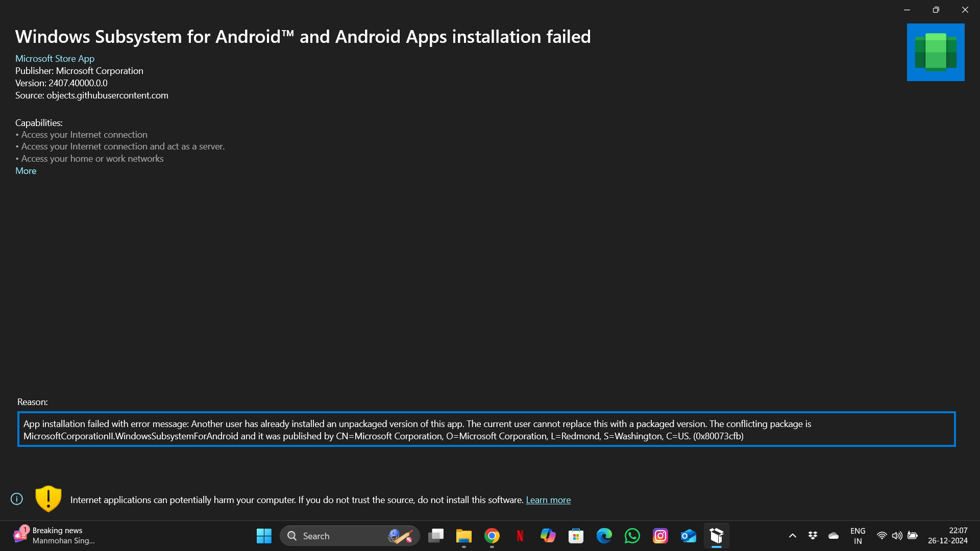This screenshot has height=551, width=980.
Task: Click 'Source: objects.githubusercontent.com' text
Action: point(92,95)
